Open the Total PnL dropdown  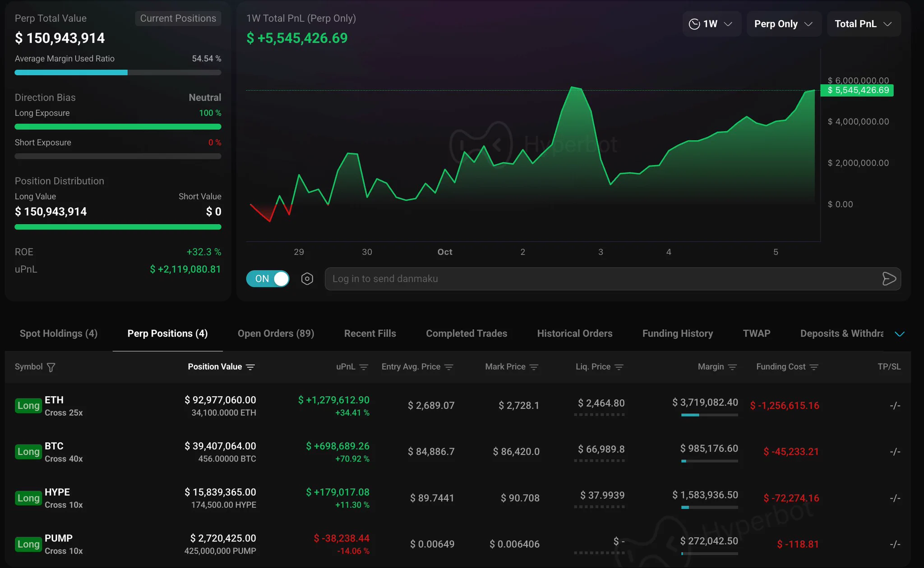click(x=864, y=24)
